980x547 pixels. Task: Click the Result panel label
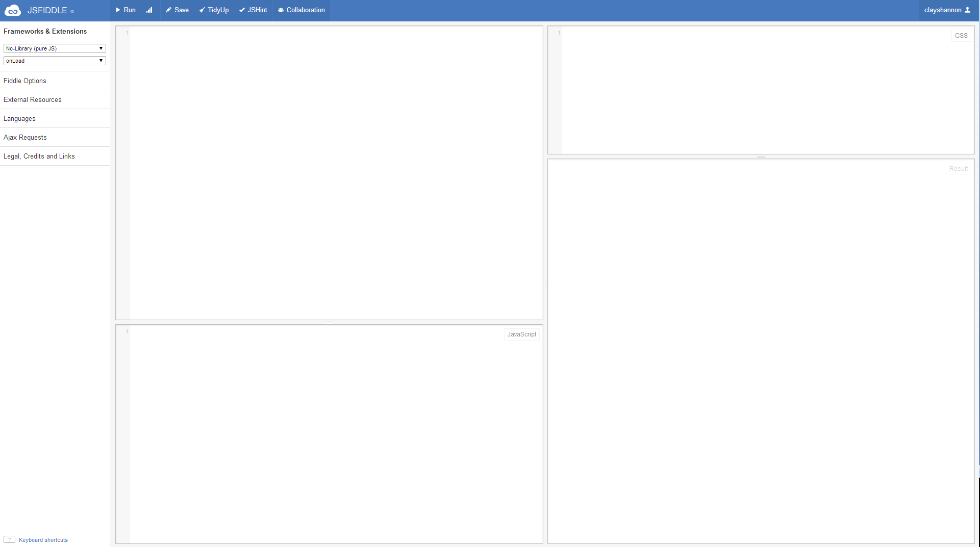pos(958,169)
